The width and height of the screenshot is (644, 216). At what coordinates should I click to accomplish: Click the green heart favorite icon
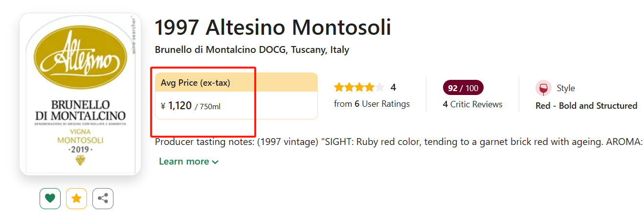pyautogui.click(x=50, y=198)
